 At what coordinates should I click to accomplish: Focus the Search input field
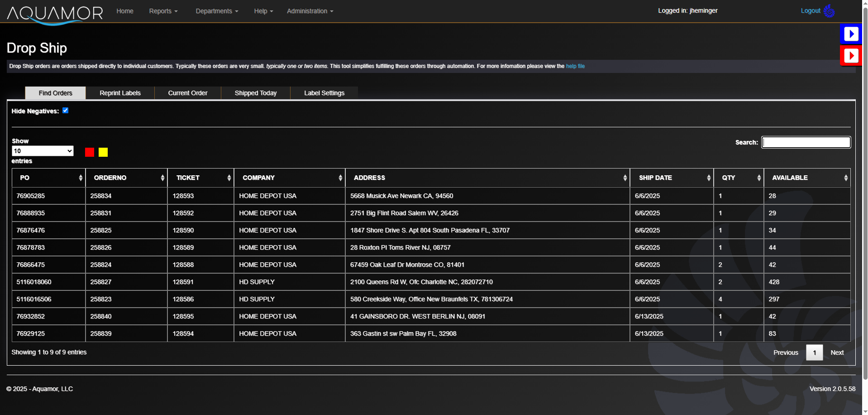tap(806, 142)
